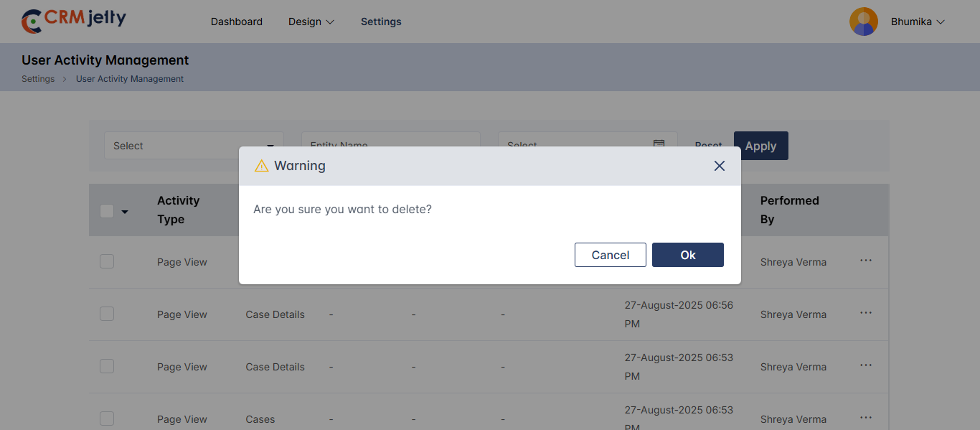This screenshot has height=430, width=980.
Task: Open the calendar date picker icon
Action: click(x=659, y=144)
